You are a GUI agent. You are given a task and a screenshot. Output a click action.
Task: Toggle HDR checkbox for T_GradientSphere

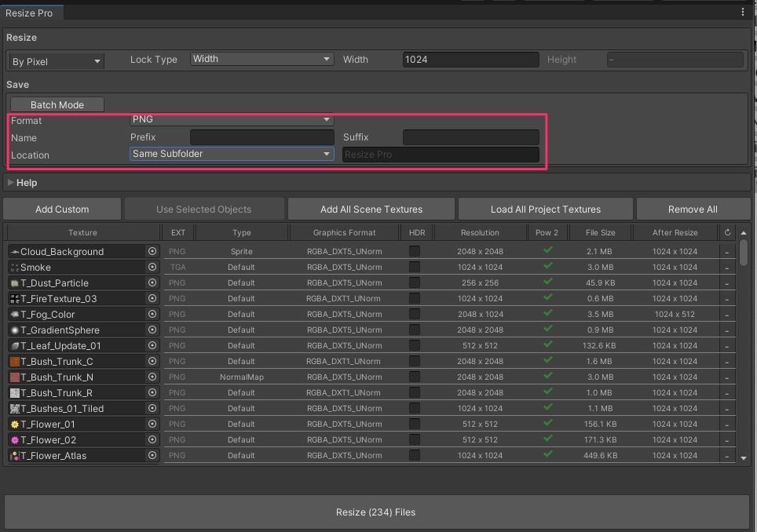pyautogui.click(x=414, y=330)
